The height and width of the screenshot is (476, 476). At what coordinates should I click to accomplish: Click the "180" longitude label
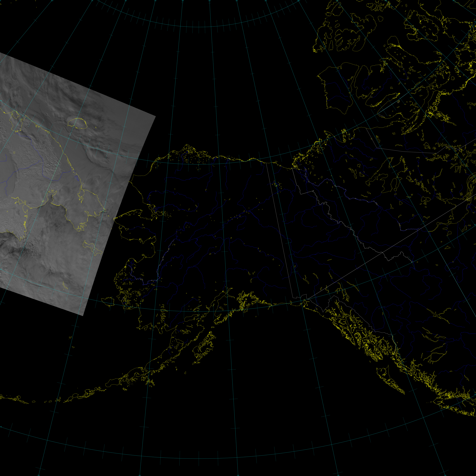(x=126, y=1)
